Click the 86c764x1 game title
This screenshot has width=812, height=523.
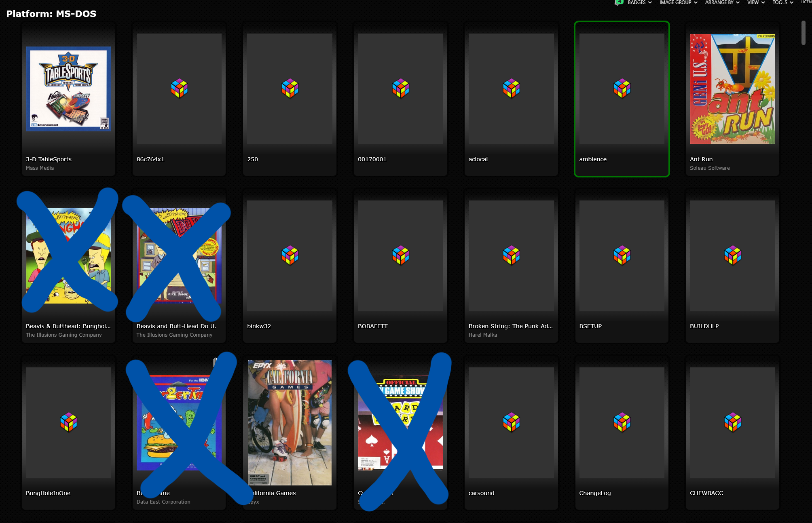pos(150,159)
